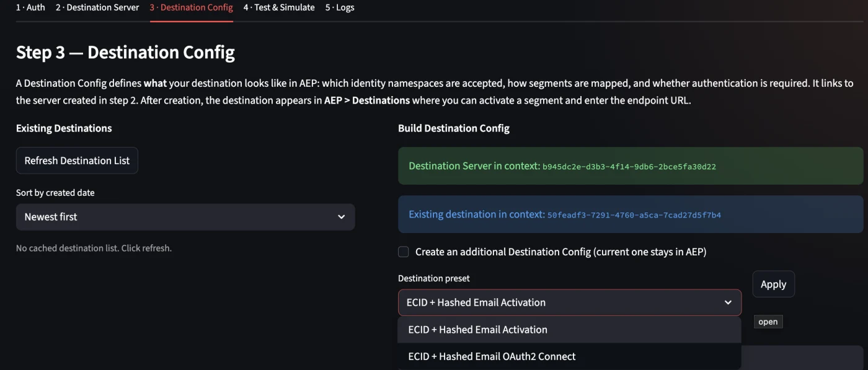Click the Apply button
The image size is (868, 370).
pos(773,284)
